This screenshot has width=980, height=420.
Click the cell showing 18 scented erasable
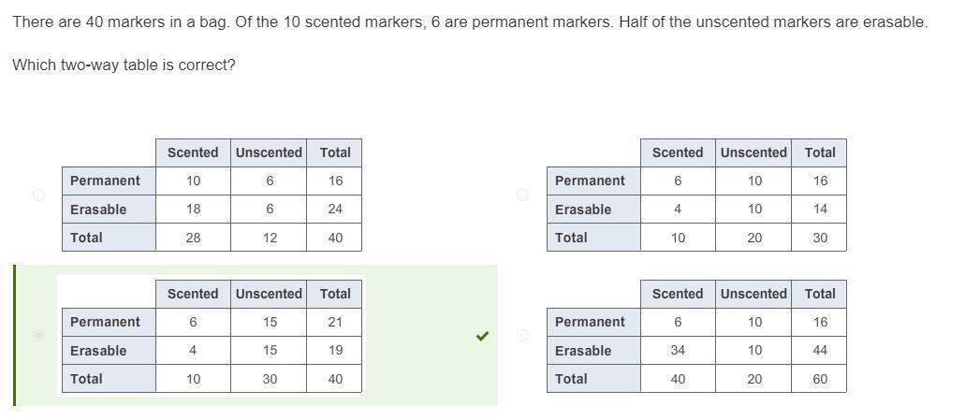(193, 210)
